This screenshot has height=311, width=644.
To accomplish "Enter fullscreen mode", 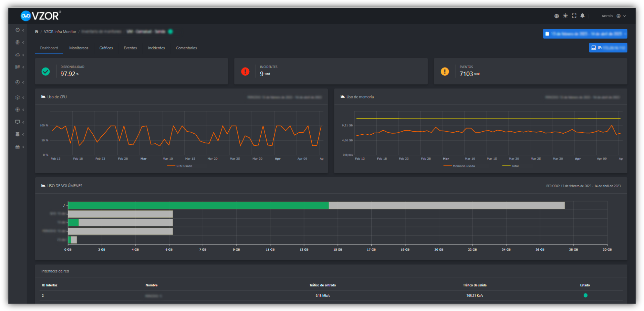I will pos(574,16).
